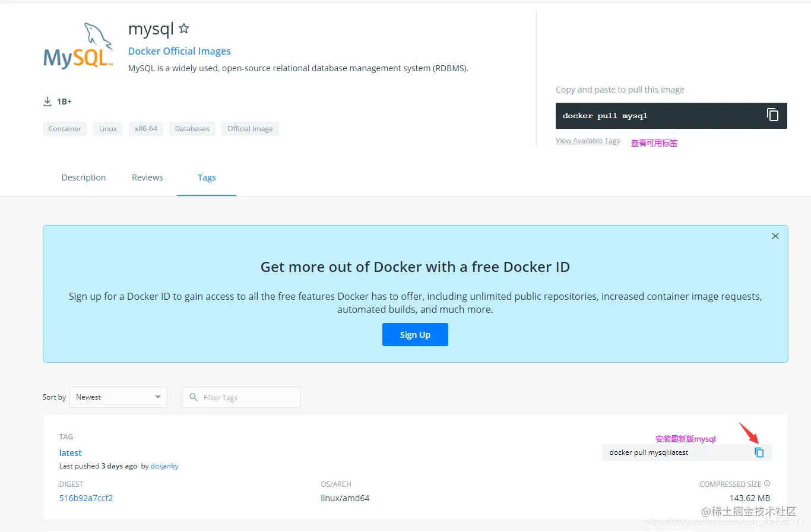
Task: Click 'Last pushed 3 days ago' text
Action: [x=98, y=466]
